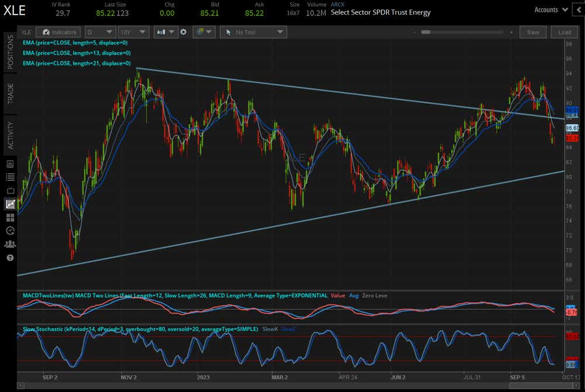This screenshot has width=585, height=392.
Task: Open the candlestick chart type dropdown
Action: click(165, 32)
